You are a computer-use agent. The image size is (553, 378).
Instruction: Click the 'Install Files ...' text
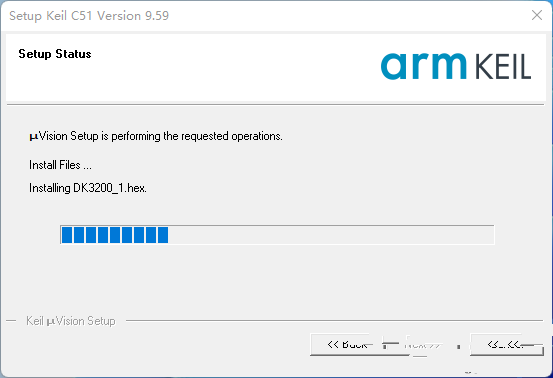60,165
